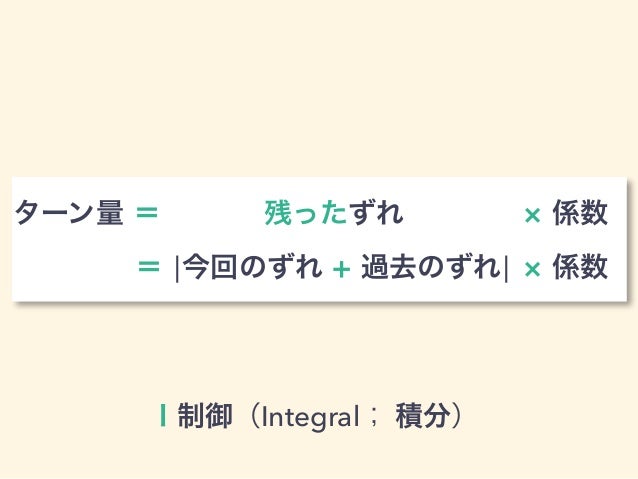The height and width of the screenshot is (479, 638).
Task: Click the semicolon after Integral
Action: tap(374, 418)
